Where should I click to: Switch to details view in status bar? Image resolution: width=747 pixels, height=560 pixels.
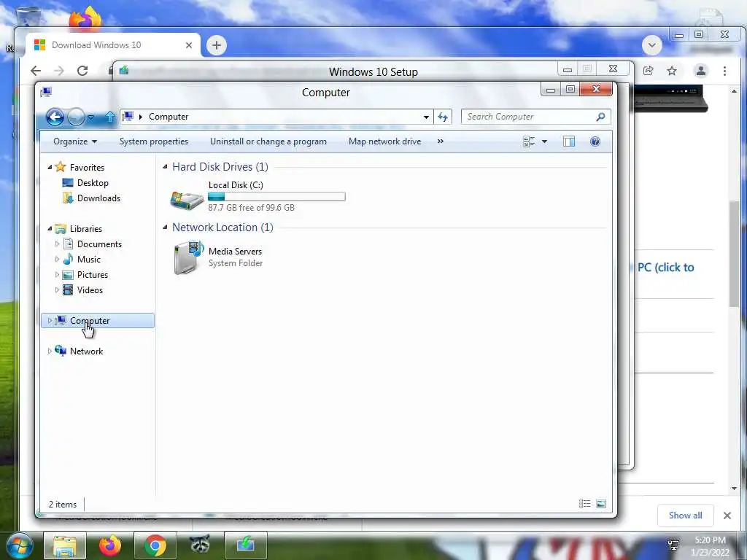click(584, 504)
